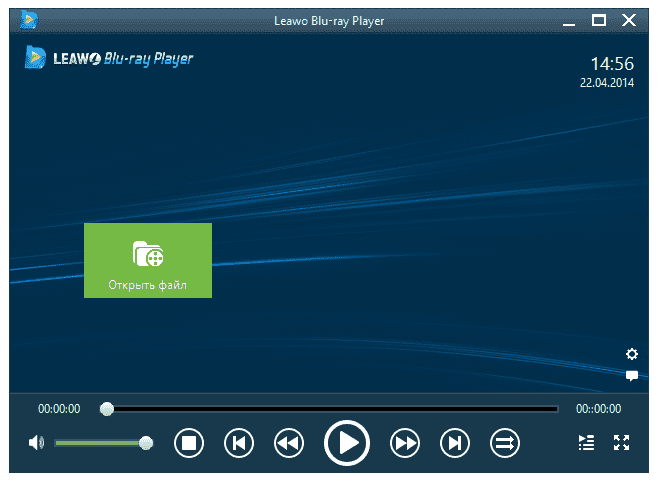
Task: Click the elapsed time counter on left
Action: (59, 409)
